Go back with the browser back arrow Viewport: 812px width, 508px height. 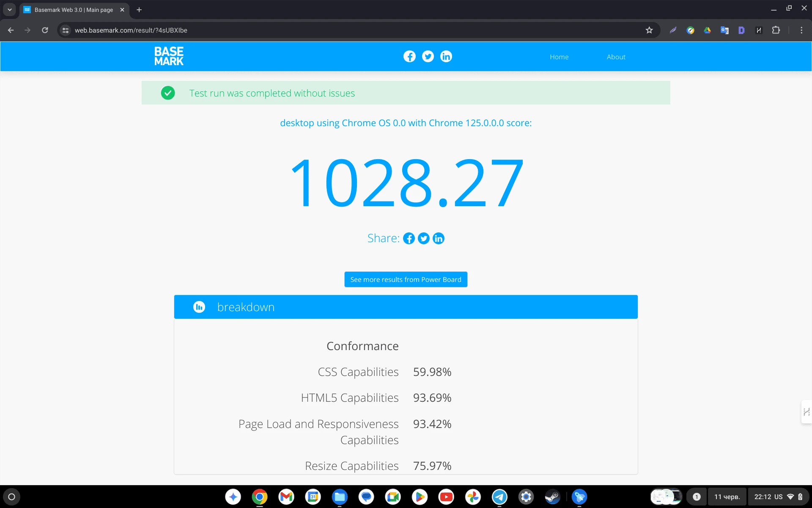11,30
